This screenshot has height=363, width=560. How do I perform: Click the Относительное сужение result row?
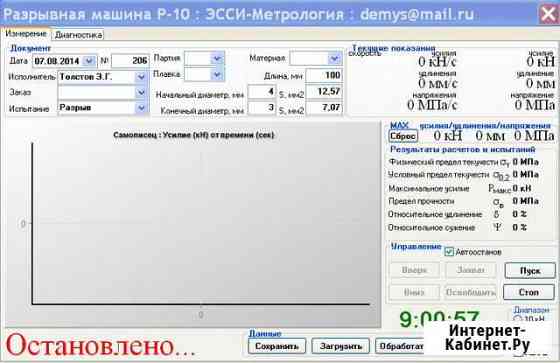pyautogui.click(x=458, y=228)
